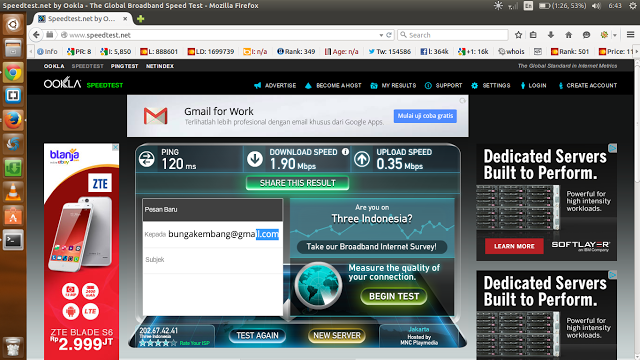Image resolution: width=640 pixels, height=360 pixels.
Task: Open Firefox from the Ubuntu dock
Action: tap(13, 120)
